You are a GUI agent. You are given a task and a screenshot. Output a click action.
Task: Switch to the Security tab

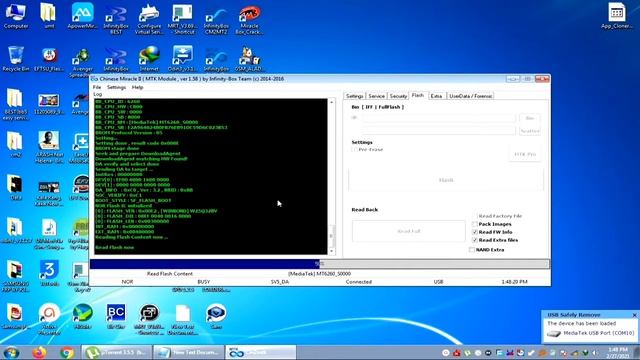398,96
